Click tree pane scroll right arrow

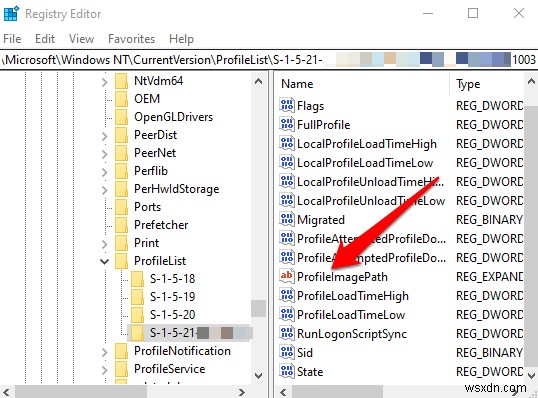(x=242, y=392)
